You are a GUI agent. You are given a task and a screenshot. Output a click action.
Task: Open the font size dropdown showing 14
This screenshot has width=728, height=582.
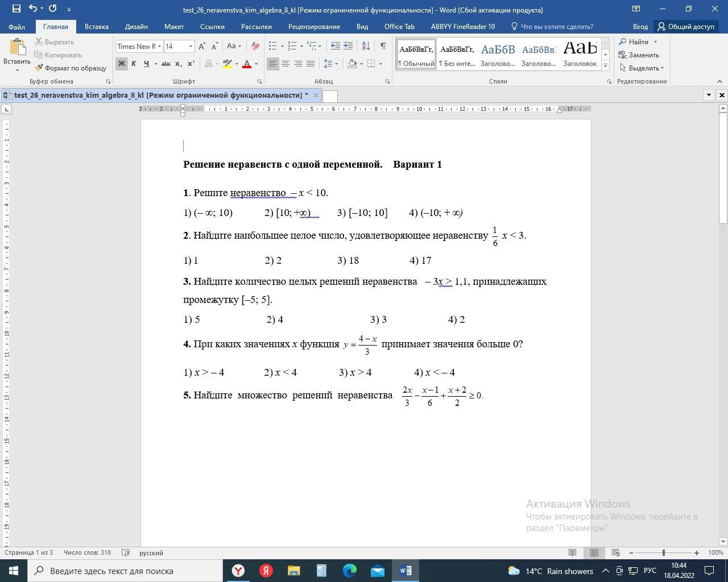click(x=191, y=47)
